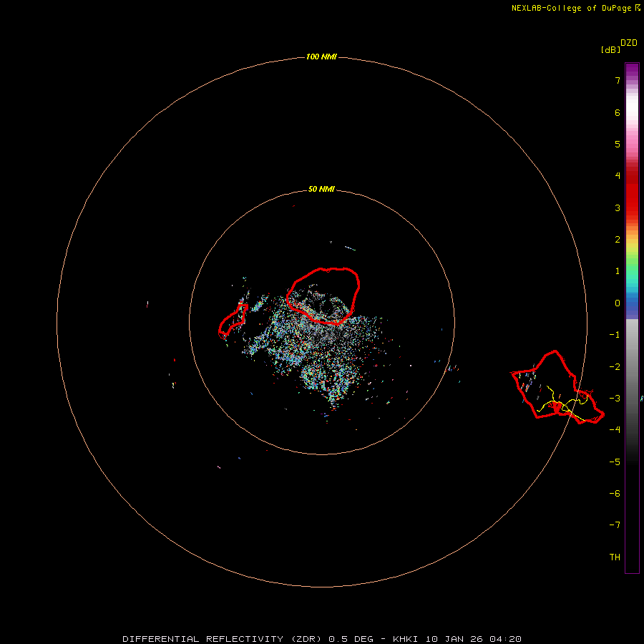Click the -1 value on color scale
This screenshot has width=644, height=644.
pos(615,335)
